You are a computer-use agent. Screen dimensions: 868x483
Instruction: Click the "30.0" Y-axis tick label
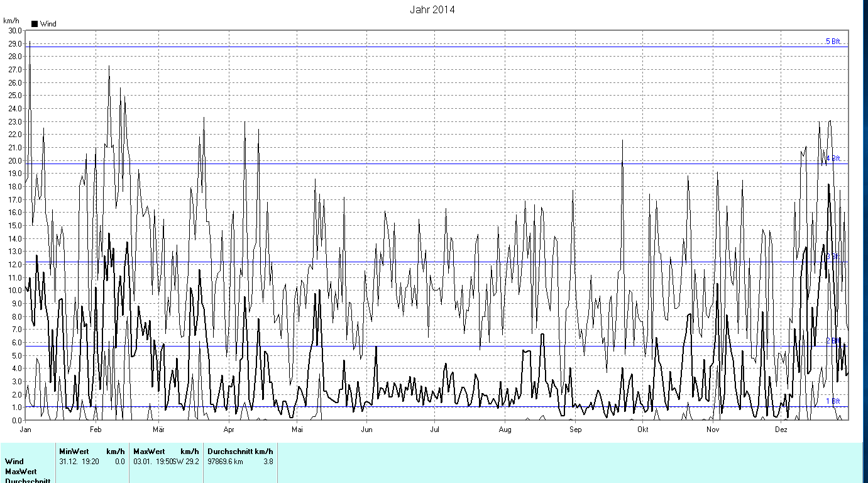pyautogui.click(x=14, y=30)
